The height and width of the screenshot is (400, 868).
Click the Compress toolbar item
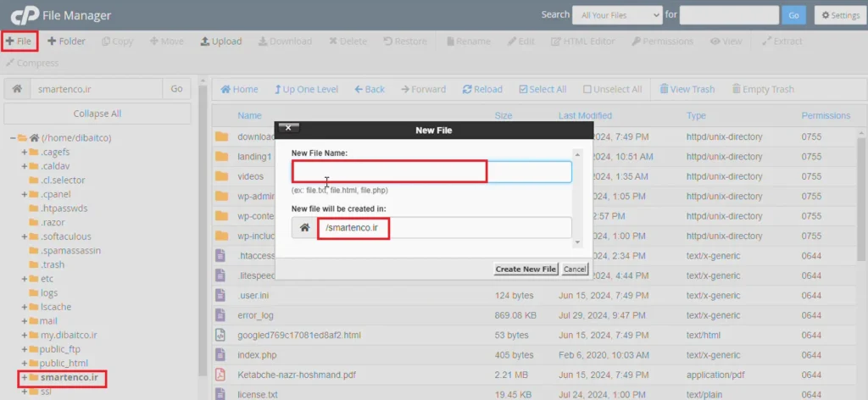click(x=32, y=63)
